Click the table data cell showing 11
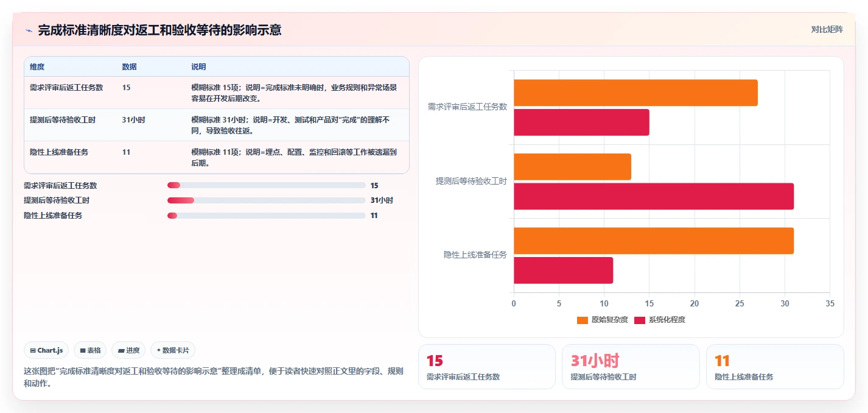868x413 pixels. (x=126, y=152)
